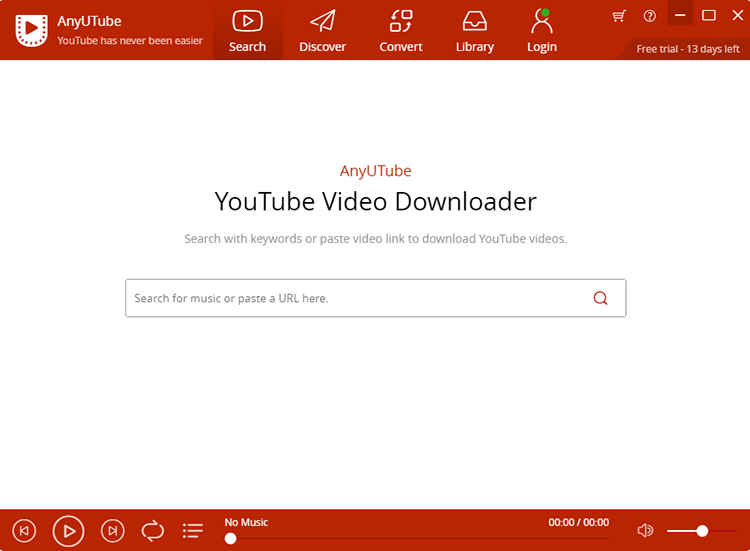This screenshot has height=551, width=750.
Task: Click the No Music track title
Action: pyautogui.click(x=246, y=522)
